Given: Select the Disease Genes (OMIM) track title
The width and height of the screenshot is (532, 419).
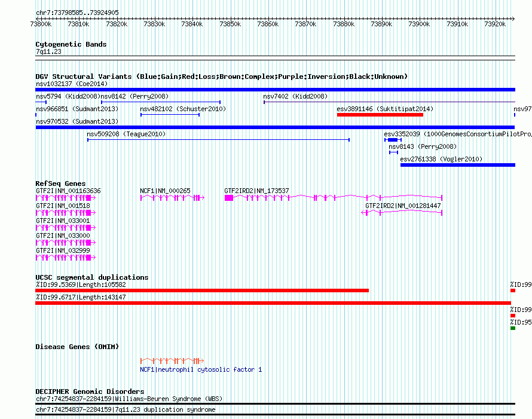Looking at the screenshot, I should (x=77, y=347).
